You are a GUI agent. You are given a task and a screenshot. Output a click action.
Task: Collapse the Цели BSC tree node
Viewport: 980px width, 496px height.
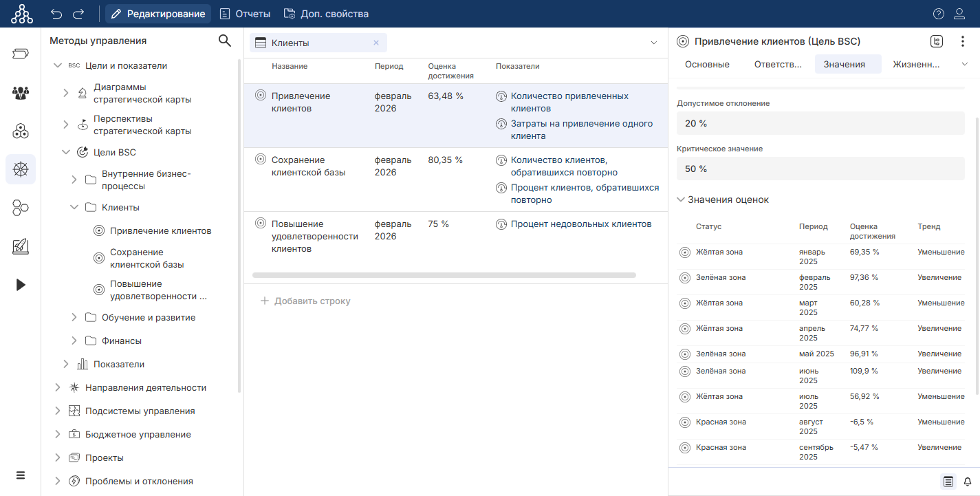coord(66,152)
